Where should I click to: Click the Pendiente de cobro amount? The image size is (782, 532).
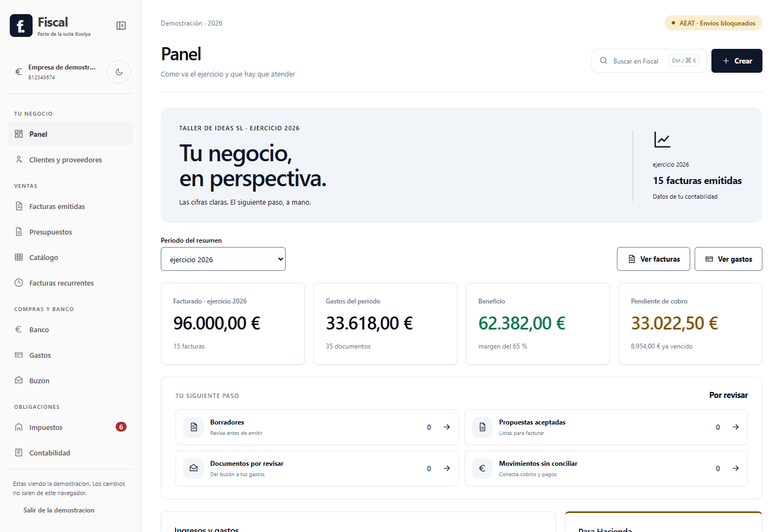coord(674,324)
